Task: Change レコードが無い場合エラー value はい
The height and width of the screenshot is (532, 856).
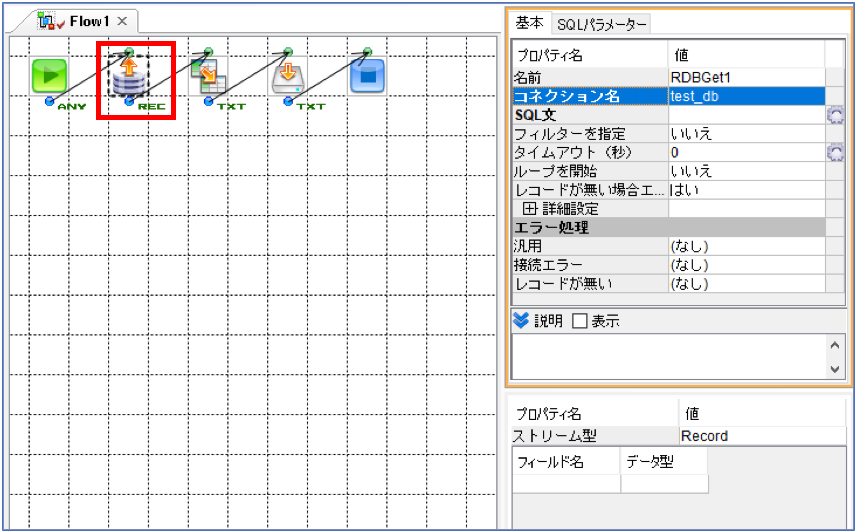Action: click(x=747, y=189)
